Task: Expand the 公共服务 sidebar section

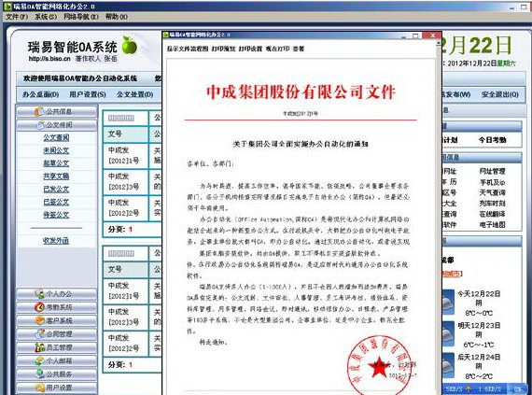Action: [x=57, y=374]
